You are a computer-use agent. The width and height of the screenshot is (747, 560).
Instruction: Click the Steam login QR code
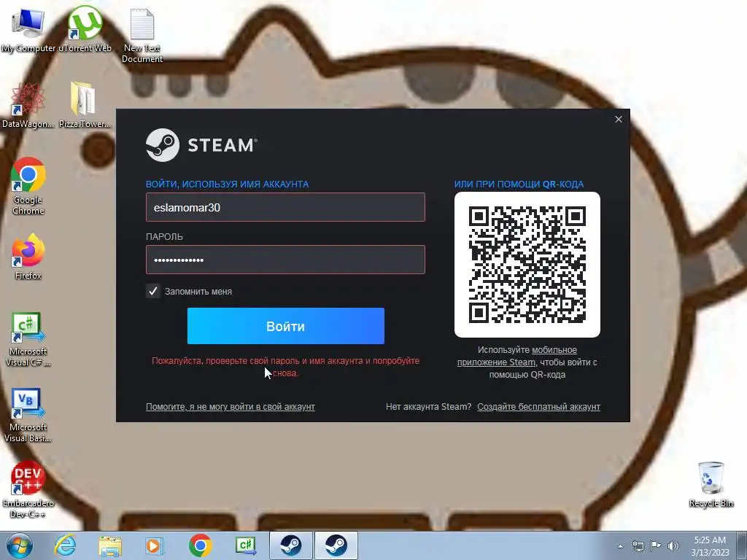tap(527, 265)
